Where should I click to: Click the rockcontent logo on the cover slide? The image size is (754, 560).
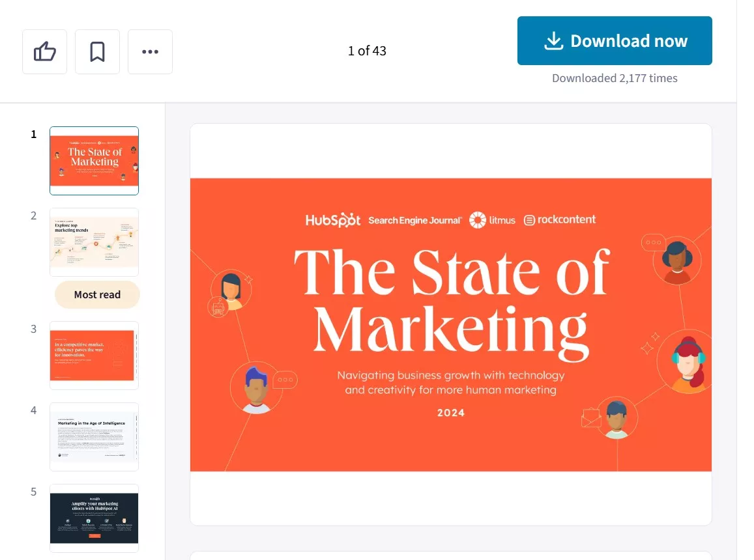pos(559,219)
